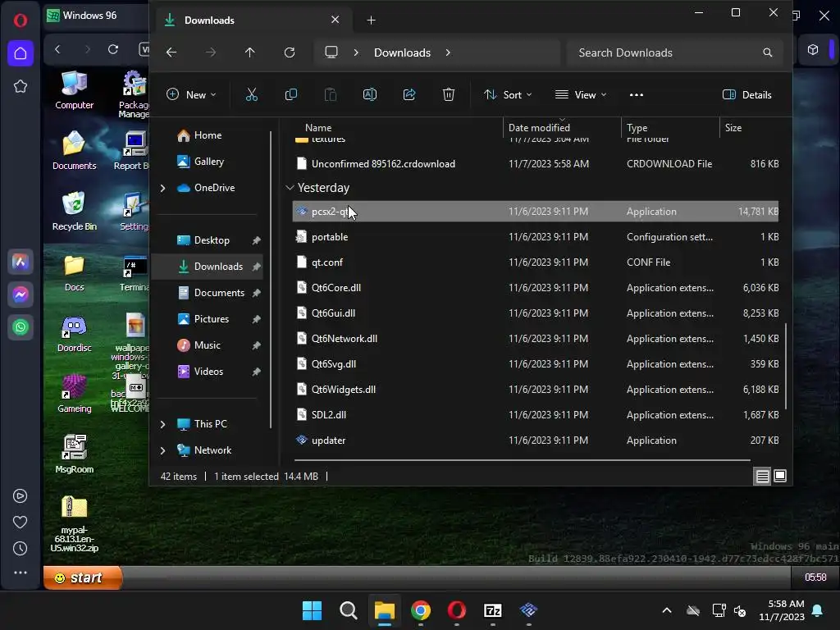Open Pictures in the navigation pane
Viewport: 840px width, 630px height.
coord(211,319)
